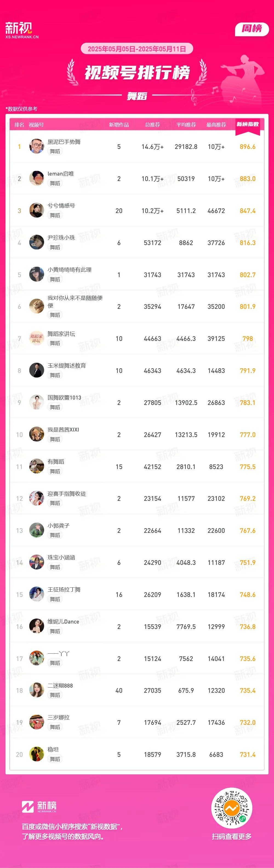Open avatar of 黑泥巴手势舞

pos(36,146)
